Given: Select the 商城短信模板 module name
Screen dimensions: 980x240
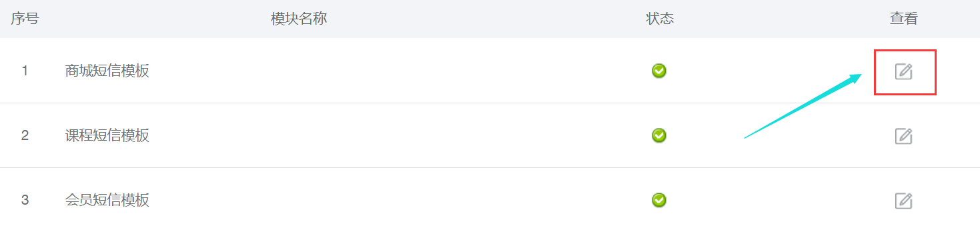Looking at the screenshot, I should (107, 71).
